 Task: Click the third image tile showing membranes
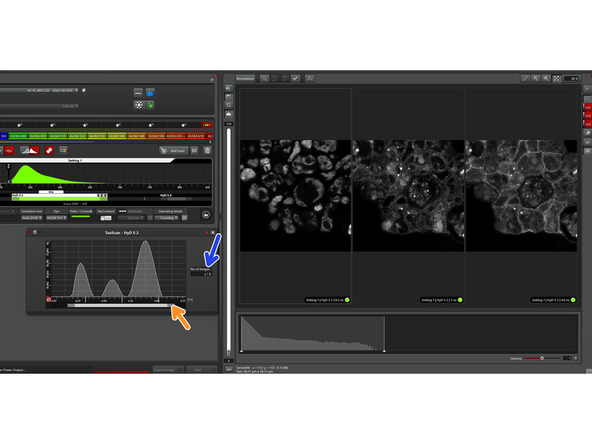click(x=521, y=196)
